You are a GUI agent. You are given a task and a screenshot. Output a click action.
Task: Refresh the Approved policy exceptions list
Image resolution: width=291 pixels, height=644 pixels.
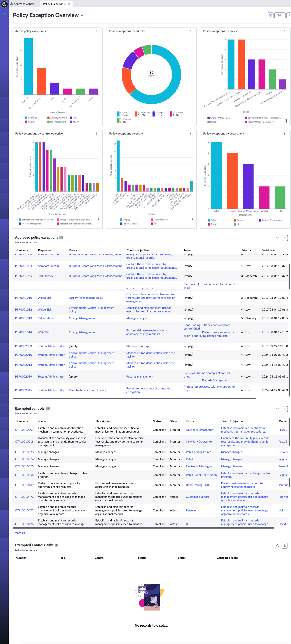point(278,238)
